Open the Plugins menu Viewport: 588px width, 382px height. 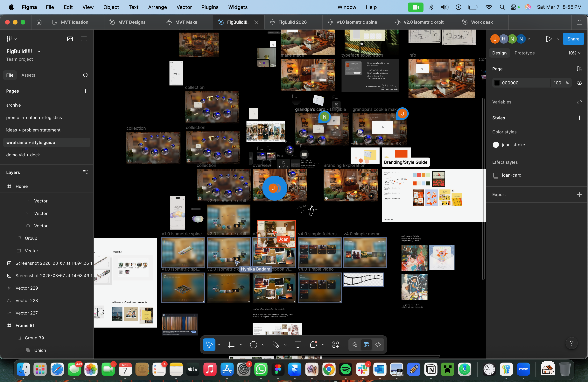[210, 7]
